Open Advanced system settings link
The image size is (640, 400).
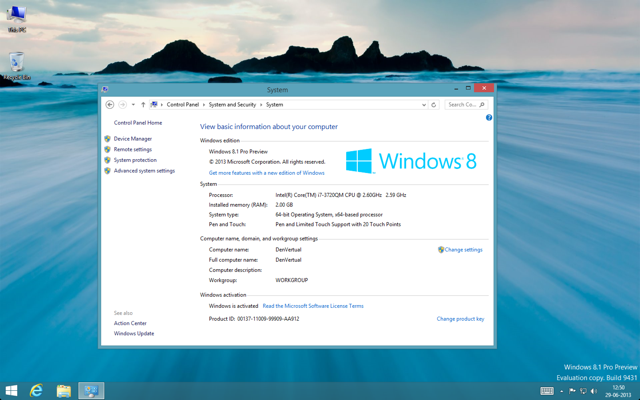click(144, 171)
